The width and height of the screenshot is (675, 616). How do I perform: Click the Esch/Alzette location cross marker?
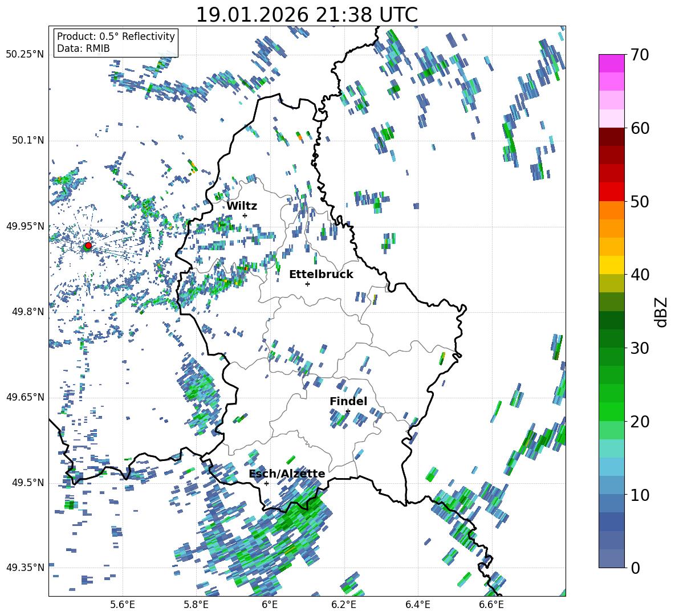(266, 483)
